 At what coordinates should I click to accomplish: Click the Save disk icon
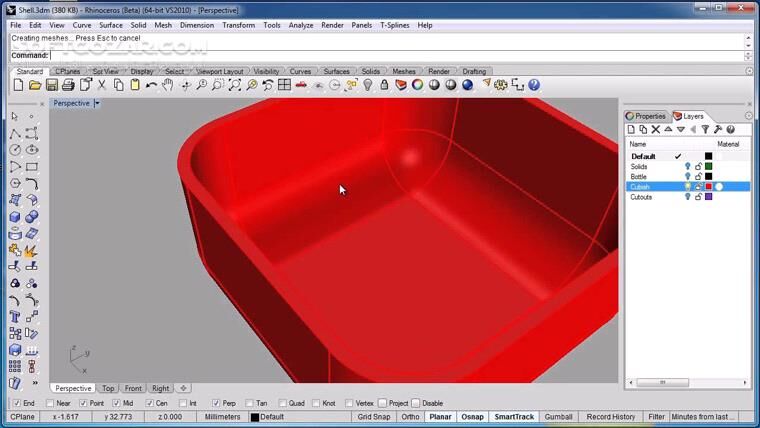(52, 86)
